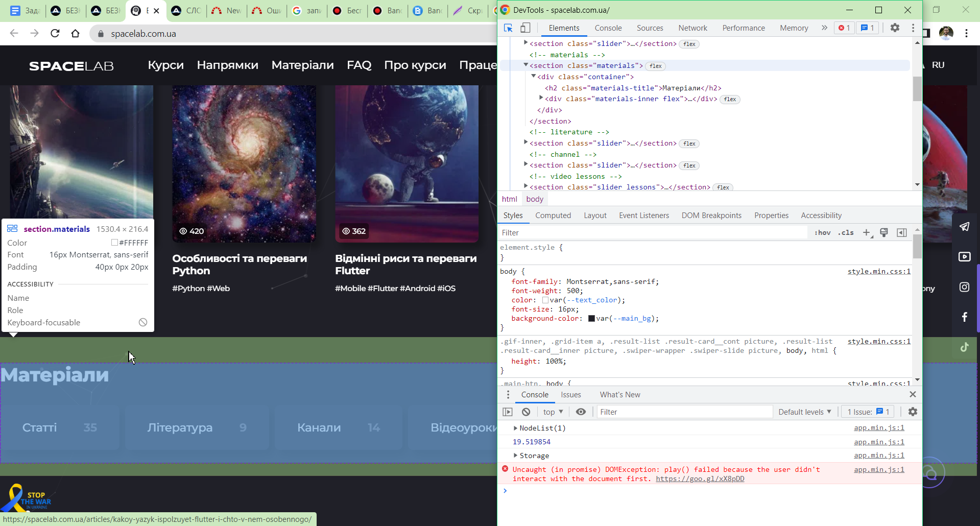Open DevTools settings gear
Screen dimensions: 980x526
[895, 28]
